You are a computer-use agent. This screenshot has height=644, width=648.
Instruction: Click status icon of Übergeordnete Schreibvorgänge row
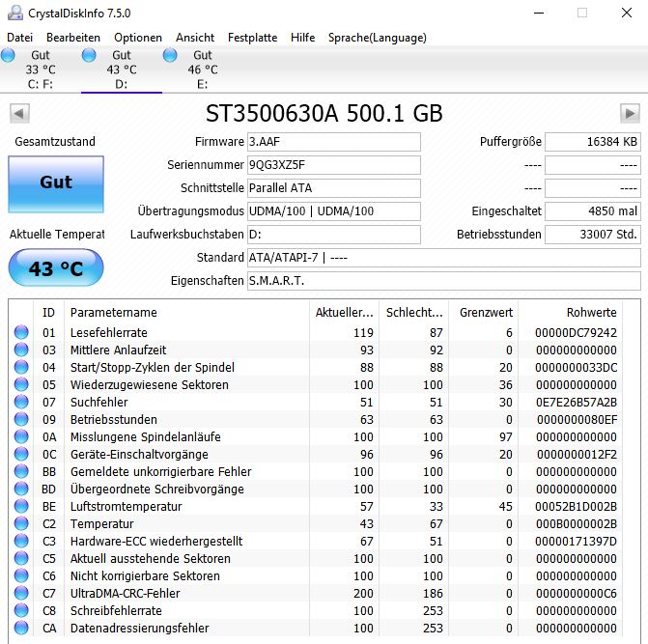point(21,489)
